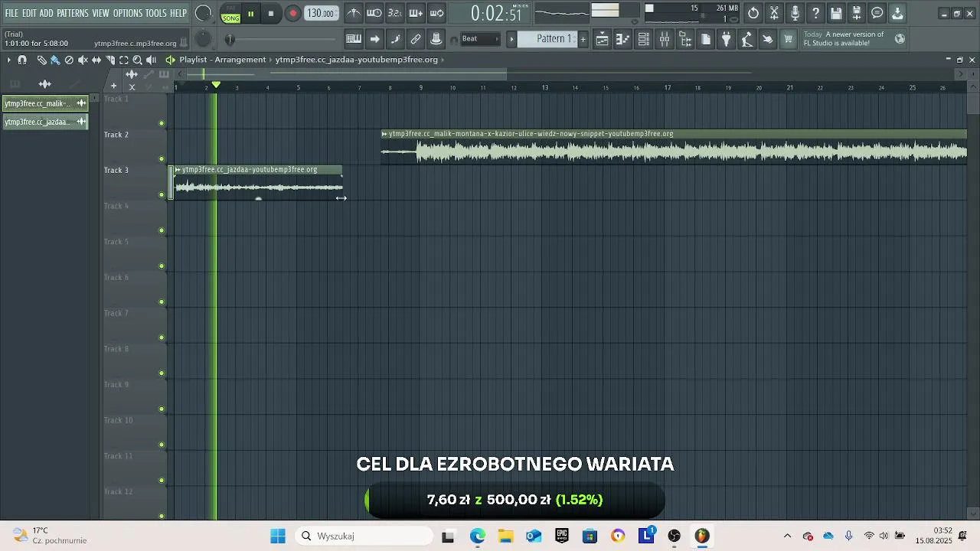Select the playlist Draw pencil tool
980x551 pixels.
click(x=41, y=60)
